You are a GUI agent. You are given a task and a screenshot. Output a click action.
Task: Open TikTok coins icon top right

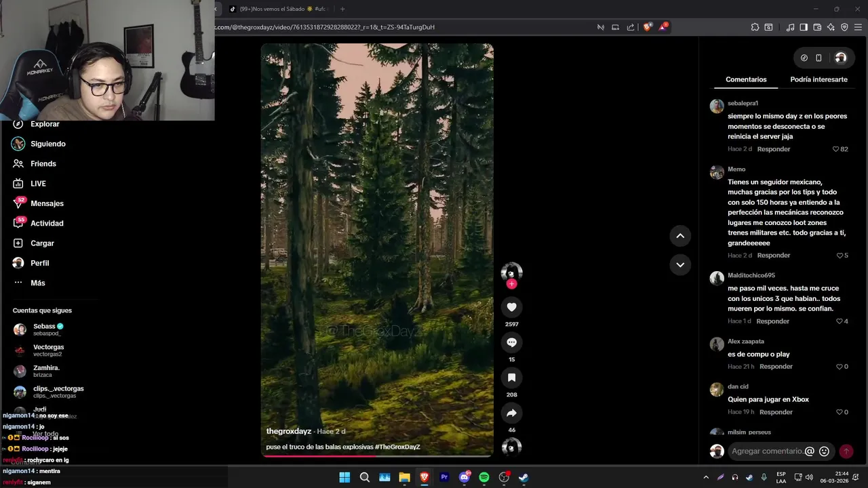[804, 58]
